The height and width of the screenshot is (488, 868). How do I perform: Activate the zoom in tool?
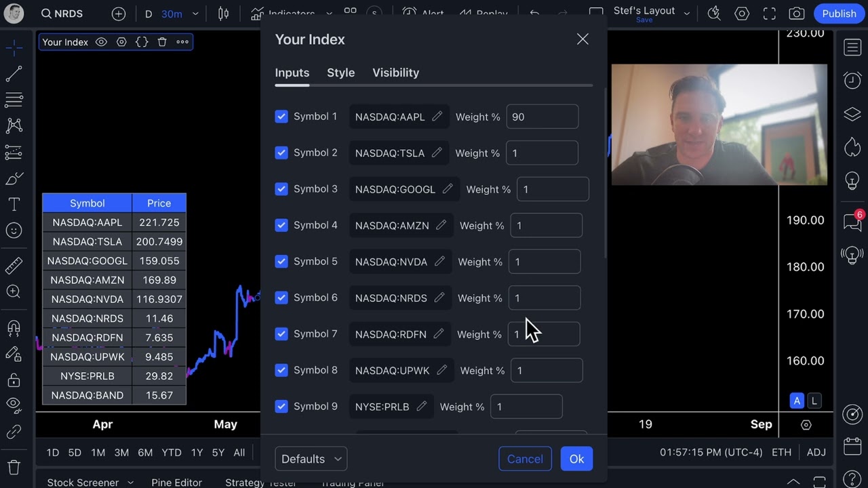click(x=14, y=292)
